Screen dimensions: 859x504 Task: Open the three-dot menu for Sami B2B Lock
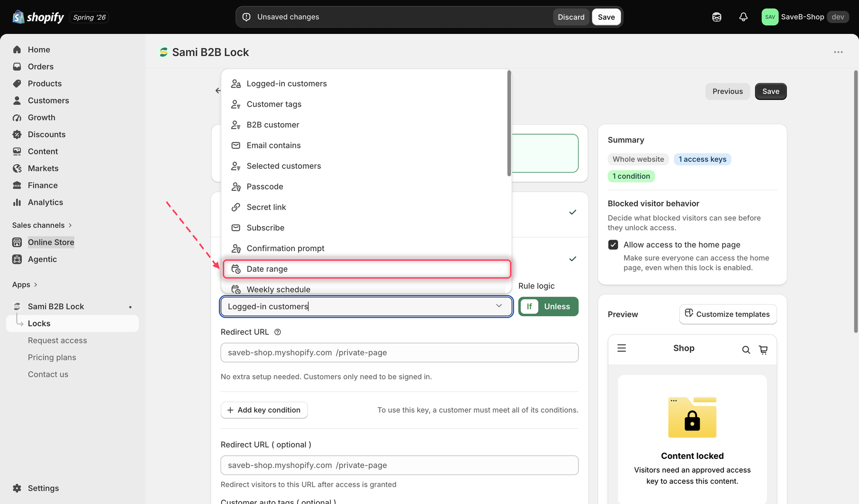[x=838, y=52]
